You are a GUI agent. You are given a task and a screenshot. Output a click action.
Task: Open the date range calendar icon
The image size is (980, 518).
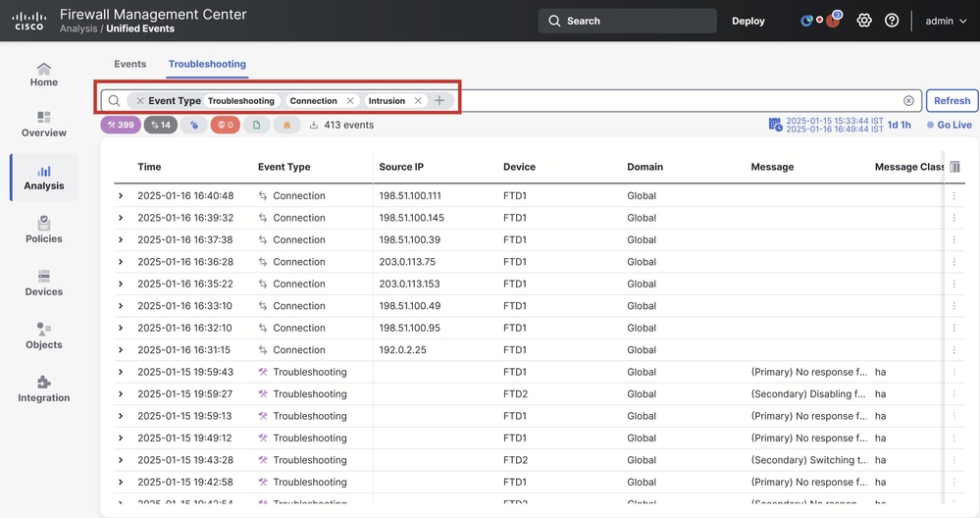point(775,125)
